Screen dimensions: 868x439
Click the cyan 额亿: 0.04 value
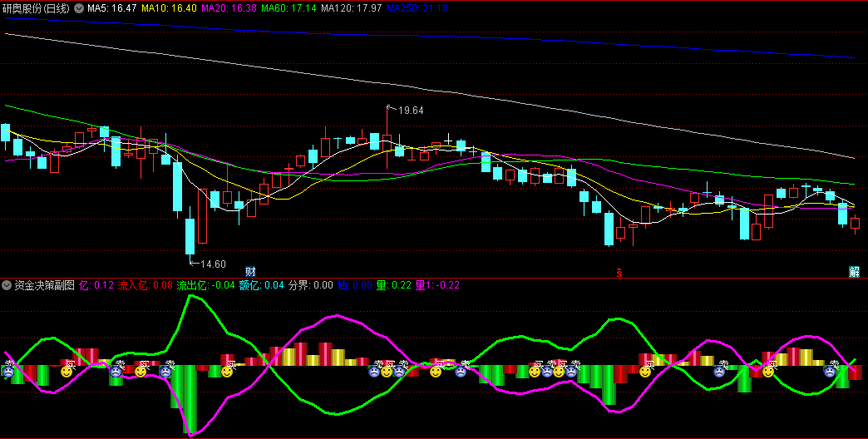pyautogui.click(x=261, y=285)
